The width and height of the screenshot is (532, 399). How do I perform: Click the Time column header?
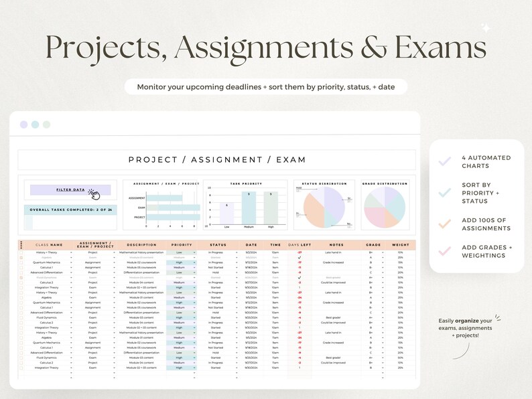pyautogui.click(x=275, y=245)
